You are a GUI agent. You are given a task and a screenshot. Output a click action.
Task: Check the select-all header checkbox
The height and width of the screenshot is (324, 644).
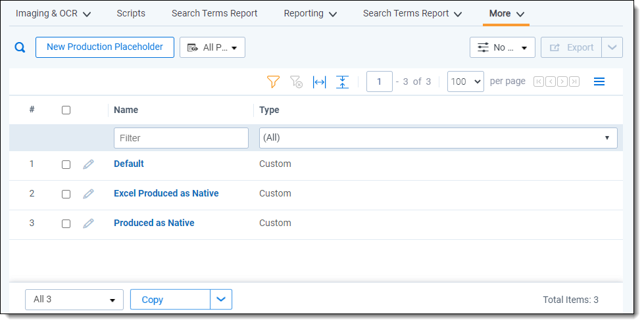click(x=66, y=110)
